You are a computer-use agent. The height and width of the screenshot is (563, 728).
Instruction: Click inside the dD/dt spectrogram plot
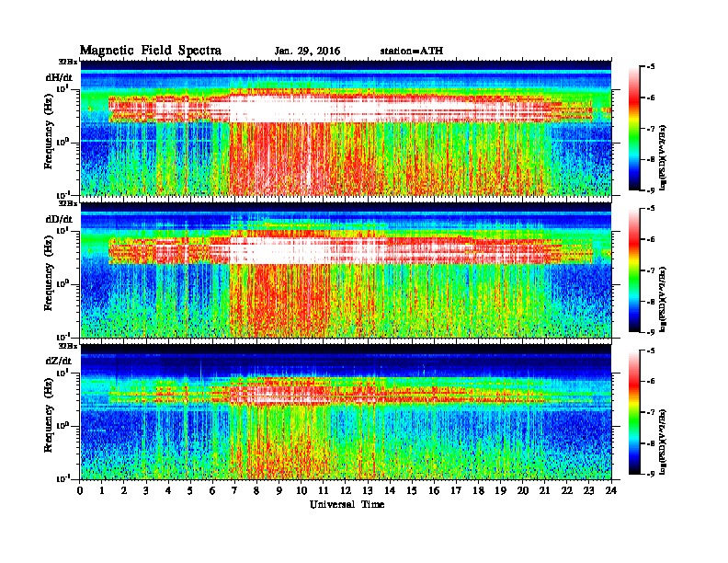[x=346, y=270]
